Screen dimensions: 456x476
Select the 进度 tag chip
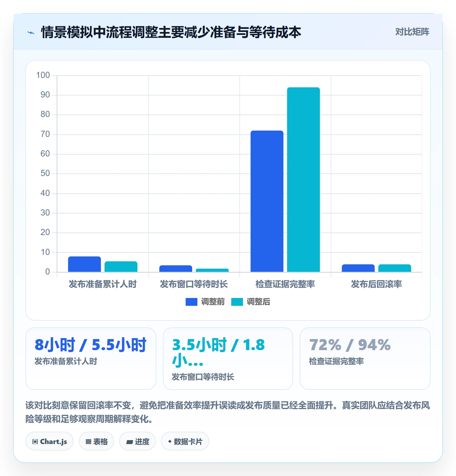pyautogui.click(x=137, y=441)
